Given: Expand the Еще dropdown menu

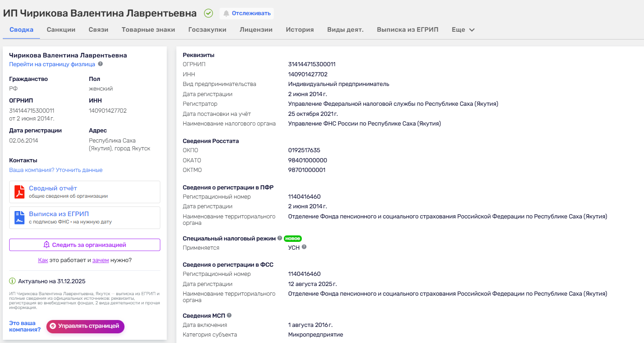Looking at the screenshot, I should pyautogui.click(x=463, y=30).
